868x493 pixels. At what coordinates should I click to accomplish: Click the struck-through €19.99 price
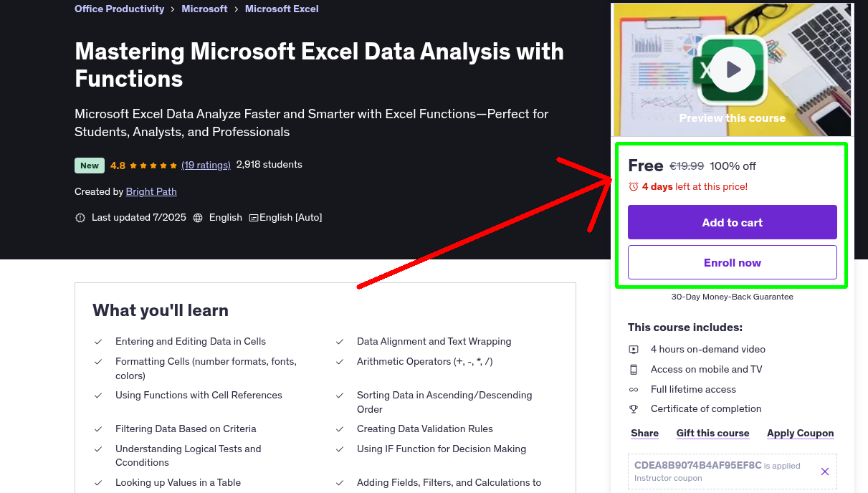tap(687, 166)
